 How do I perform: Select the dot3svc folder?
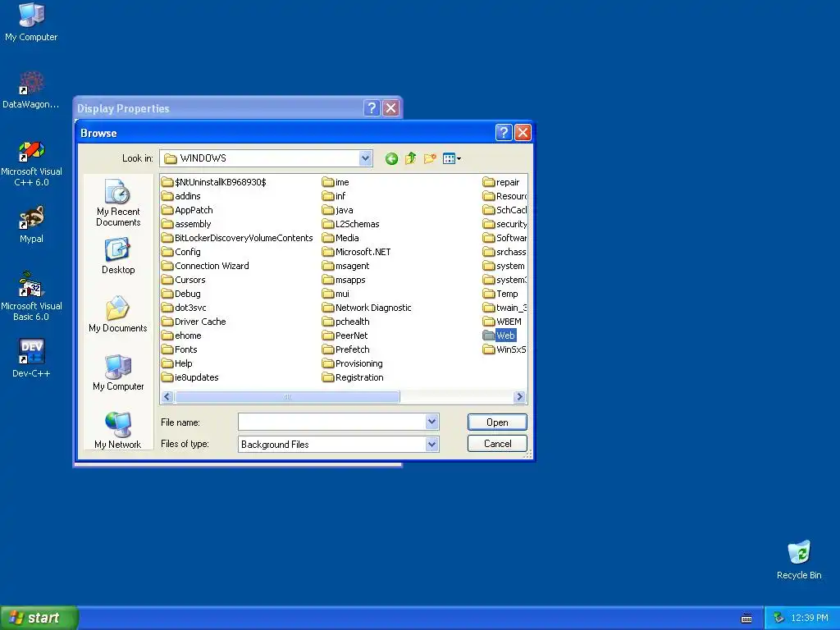pos(185,308)
